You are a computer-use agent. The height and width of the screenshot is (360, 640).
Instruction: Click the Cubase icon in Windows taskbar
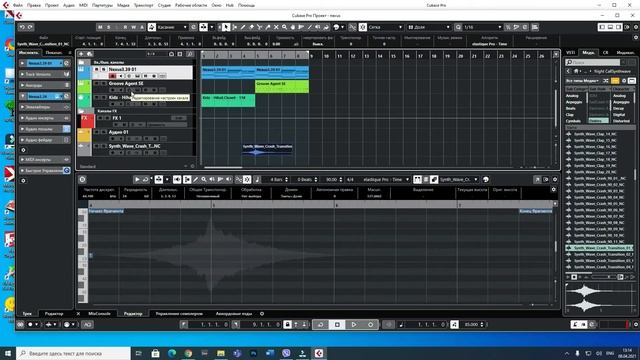click(319, 353)
